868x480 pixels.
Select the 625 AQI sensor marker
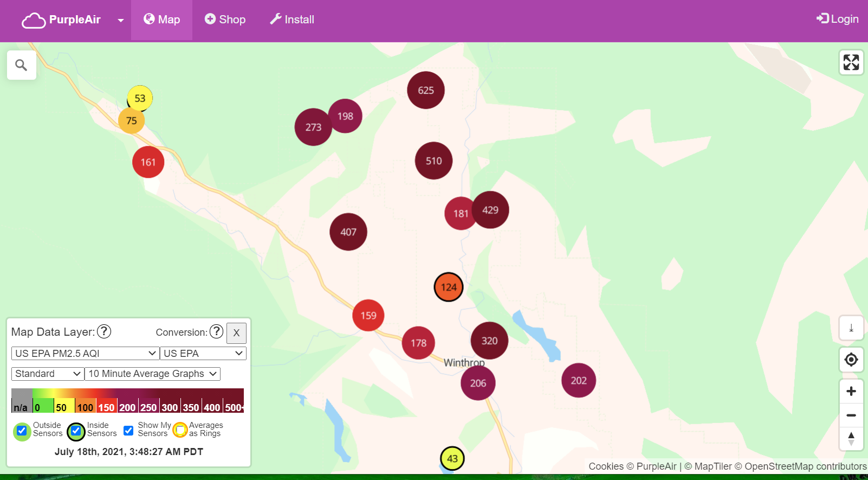(x=425, y=90)
